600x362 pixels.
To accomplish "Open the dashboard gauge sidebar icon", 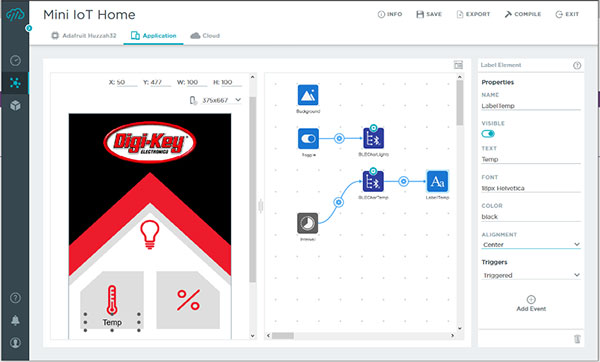I will point(15,60).
